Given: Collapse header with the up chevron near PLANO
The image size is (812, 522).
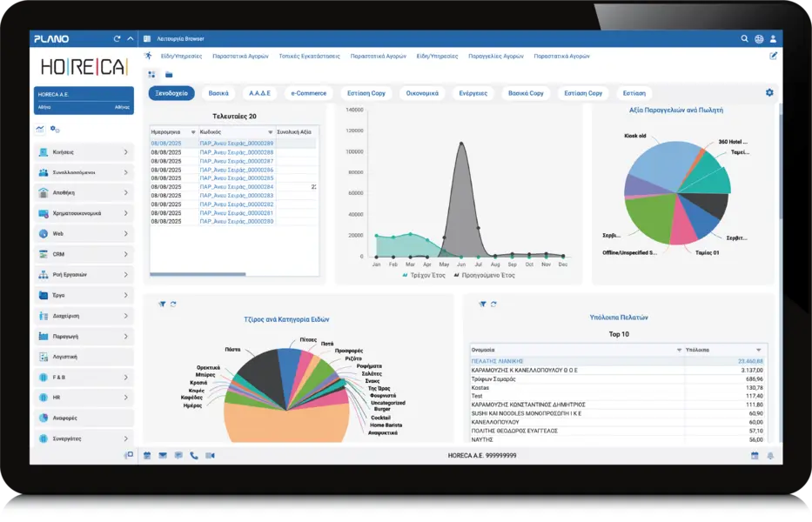Looking at the screenshot, I should (131, 39).
